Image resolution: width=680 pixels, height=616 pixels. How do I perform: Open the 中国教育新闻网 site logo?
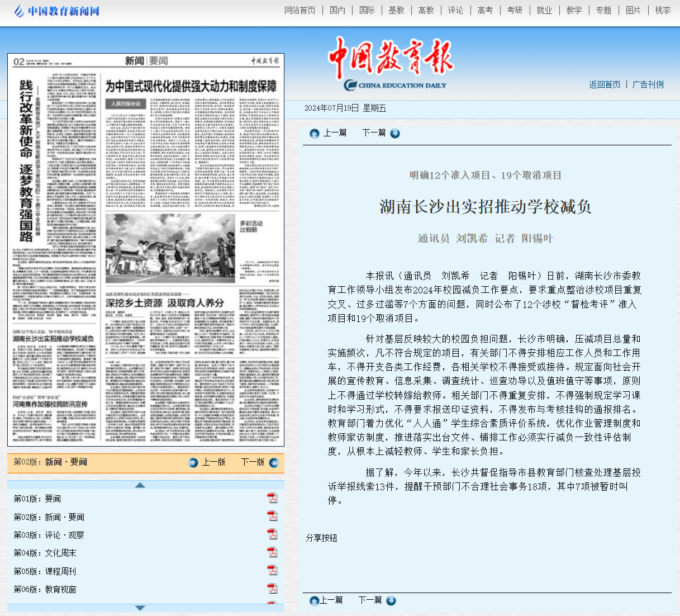[x=56, y=11]
